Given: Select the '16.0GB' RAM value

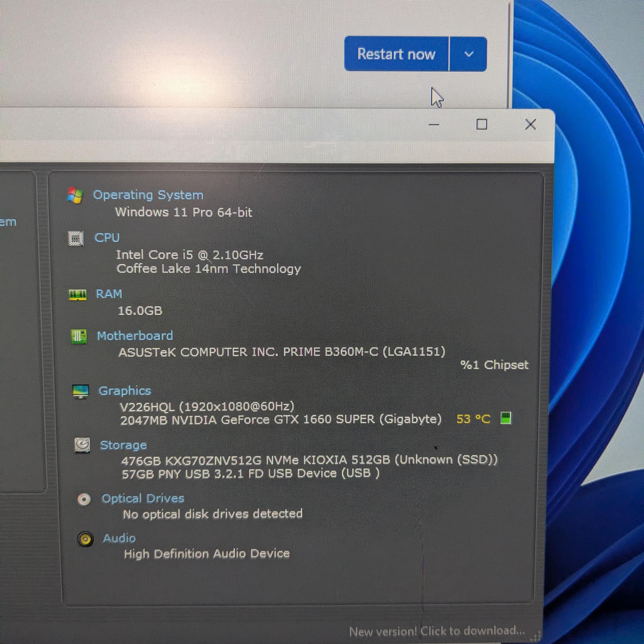Looking at the screenshot, I should pyautogui.click(x=140, y=311).
